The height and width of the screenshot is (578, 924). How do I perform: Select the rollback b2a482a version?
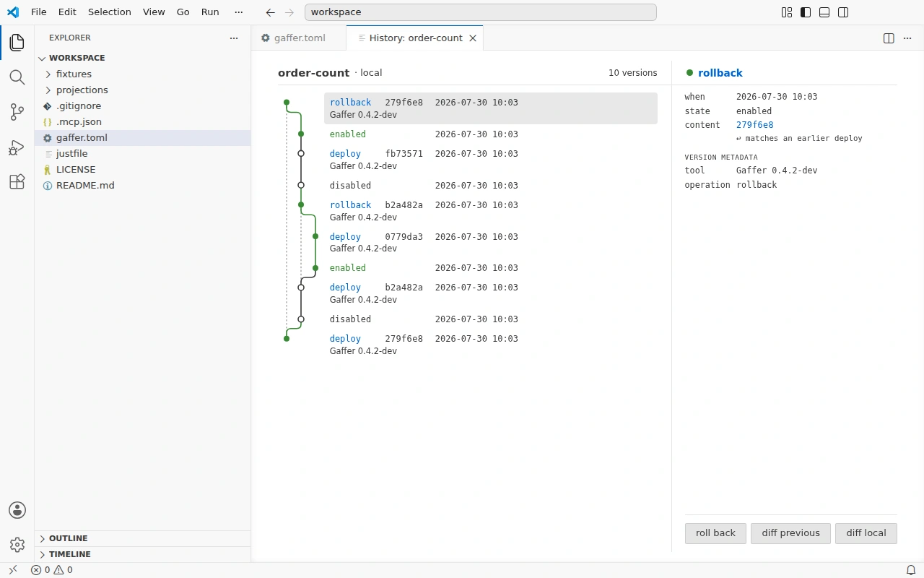(x=491, y=211)
